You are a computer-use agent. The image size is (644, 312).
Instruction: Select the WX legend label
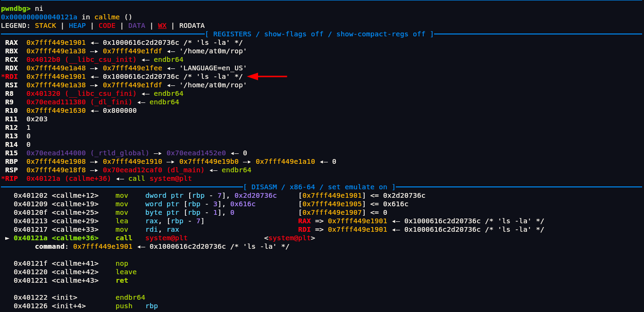pyautogui.click(x=162, y=25)
